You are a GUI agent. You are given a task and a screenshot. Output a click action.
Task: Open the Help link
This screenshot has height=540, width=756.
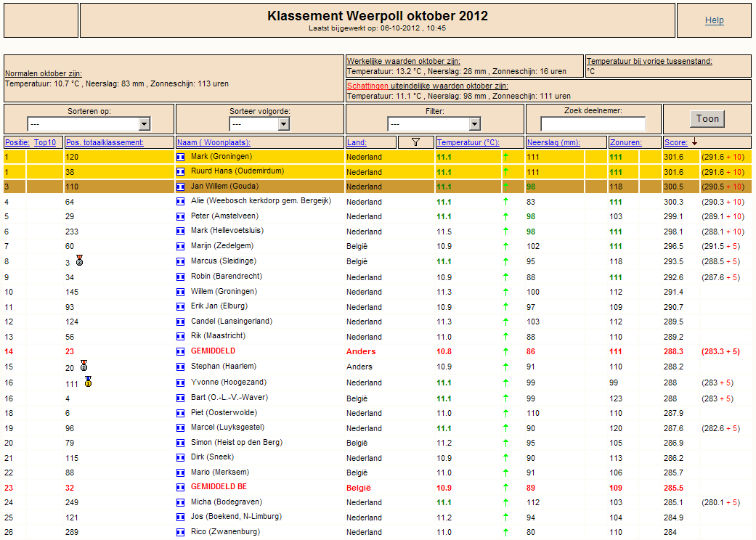pyautogui.click(x=714, y=20)
